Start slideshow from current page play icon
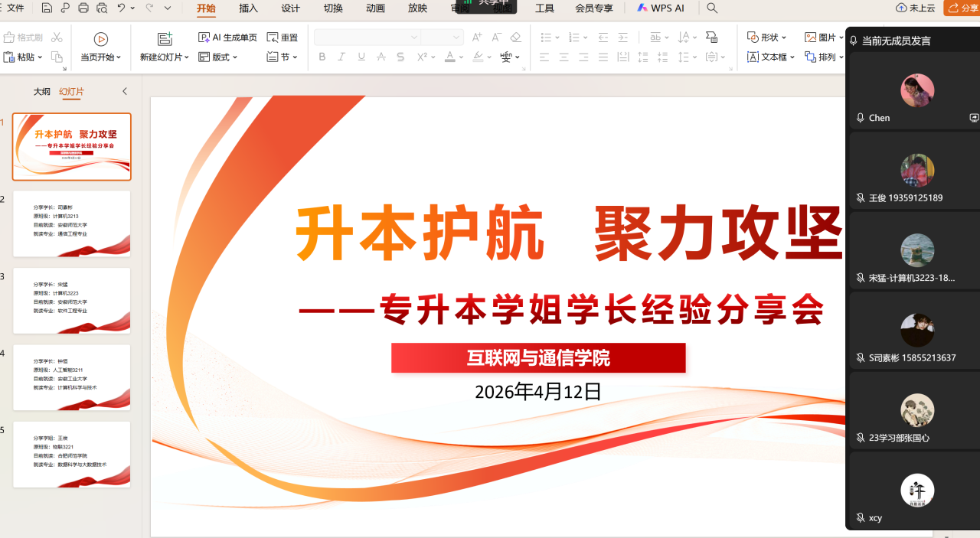The height and width of the screenshot is (538, 980). click(x=101, y=38)
